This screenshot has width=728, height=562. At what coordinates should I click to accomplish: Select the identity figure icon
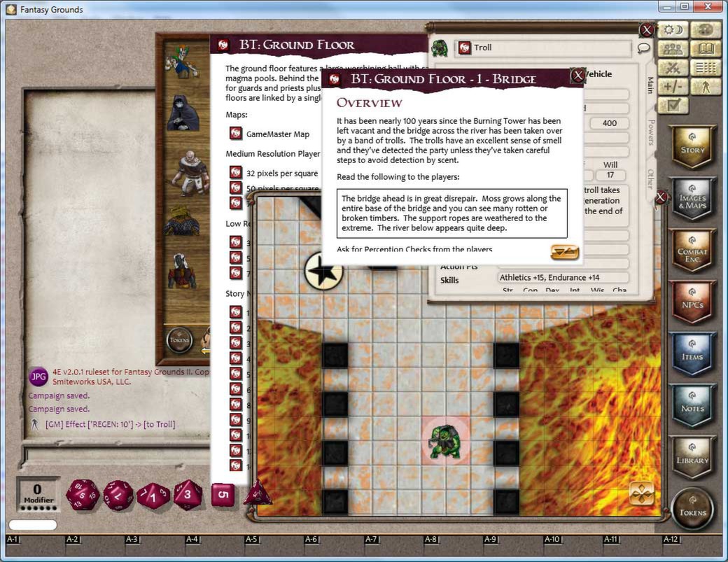coord(705,86)
